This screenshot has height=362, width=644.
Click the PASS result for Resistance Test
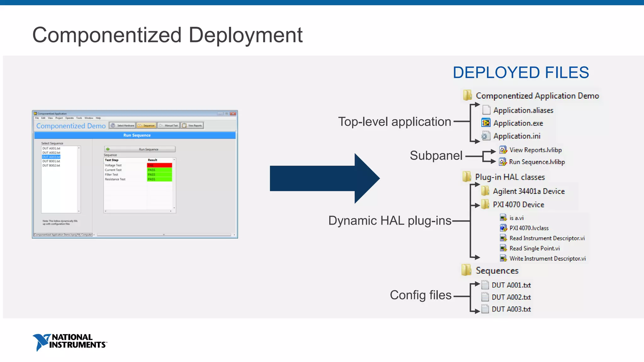pyautogui.click(x=159, y=179)
